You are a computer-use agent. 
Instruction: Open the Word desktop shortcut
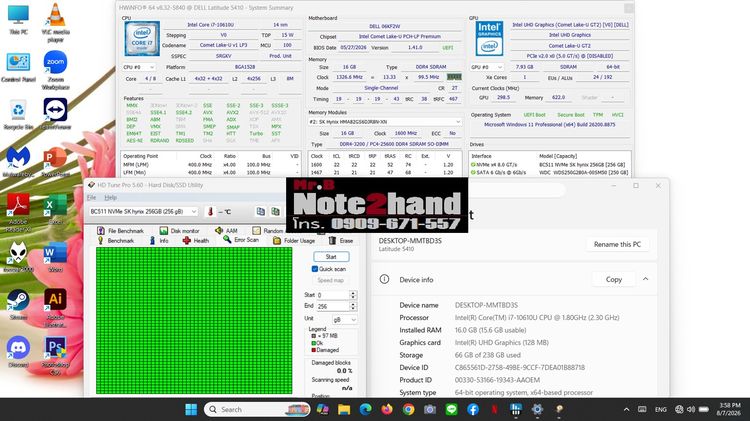point(55,257)
